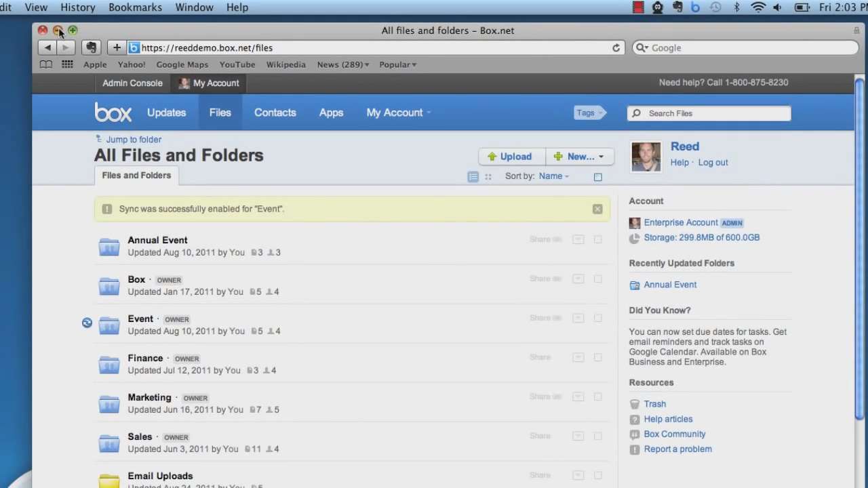Show all bookmarks book icon
Image resolution: width=868 pixels, height=488 pixels.
(45, 64)
